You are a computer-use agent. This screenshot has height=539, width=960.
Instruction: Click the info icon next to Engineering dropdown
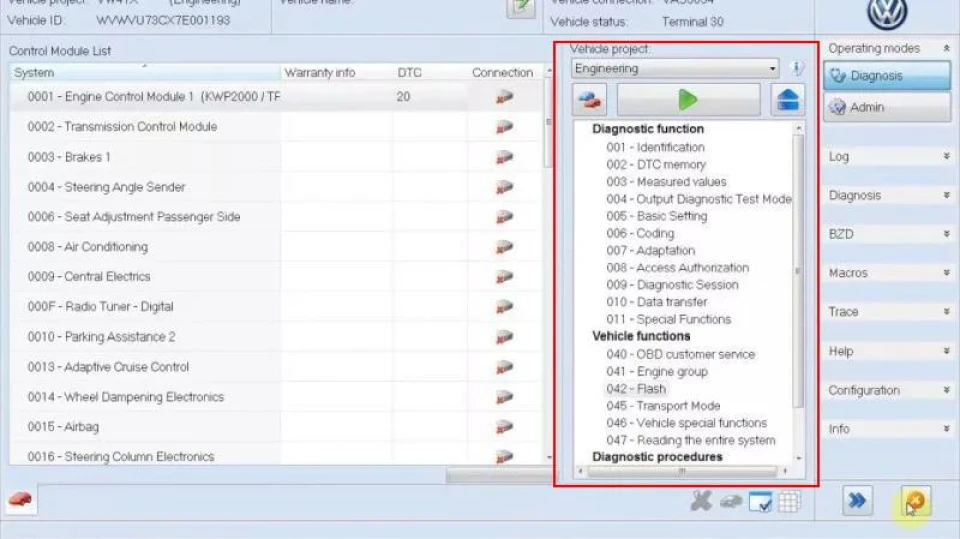tap(797, 68)
